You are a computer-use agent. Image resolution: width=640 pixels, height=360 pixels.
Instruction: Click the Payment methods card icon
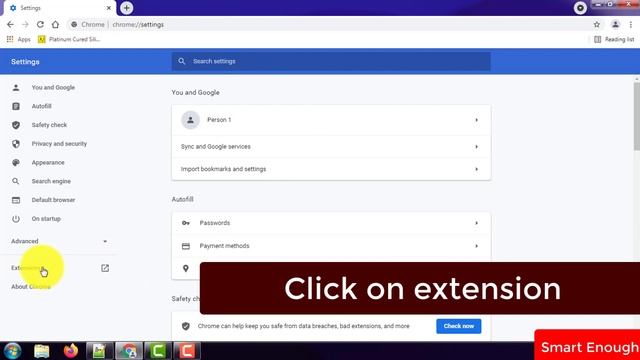186,246
